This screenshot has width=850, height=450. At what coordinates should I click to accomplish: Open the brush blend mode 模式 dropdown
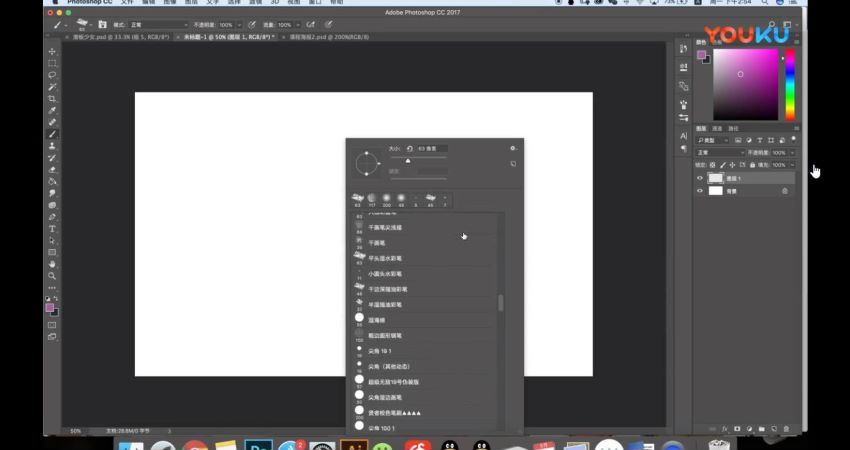pyautogui.click(x=158, y=24)
